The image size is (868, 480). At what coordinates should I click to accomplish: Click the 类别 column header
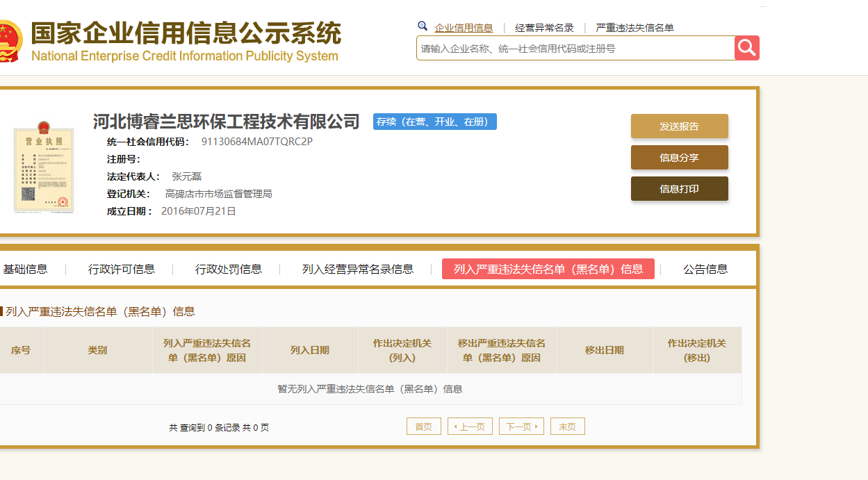97,350
